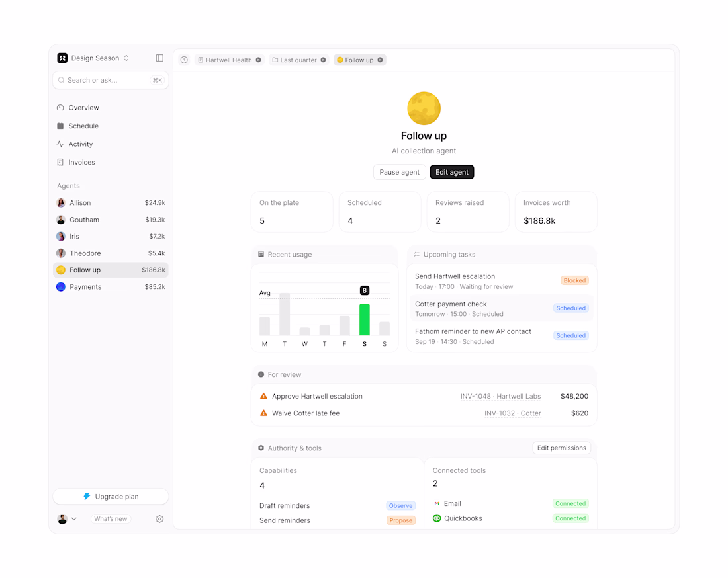Image resolution: width=728 pixels, height=578 pixels.
Task: Pause the Follow up agent
Action: point(399,172)
